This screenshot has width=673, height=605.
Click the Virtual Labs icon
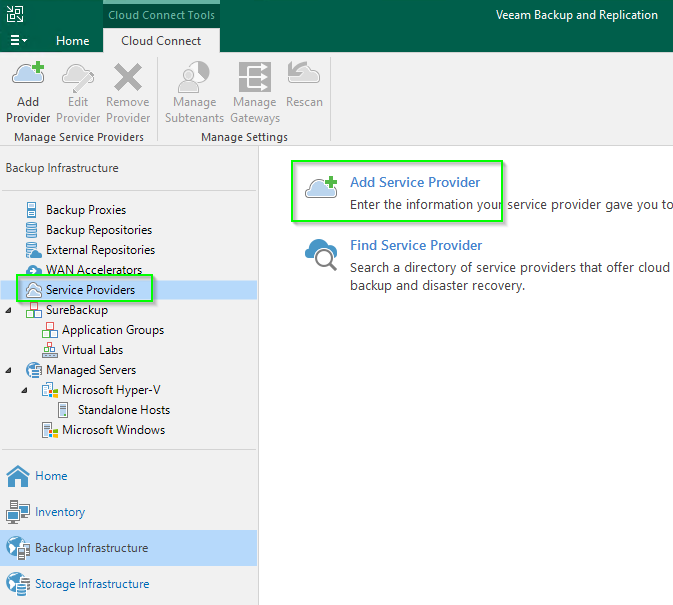50,350
